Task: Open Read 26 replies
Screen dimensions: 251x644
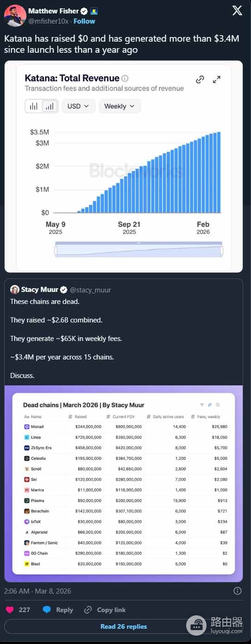Action: [x=124, y=626]
